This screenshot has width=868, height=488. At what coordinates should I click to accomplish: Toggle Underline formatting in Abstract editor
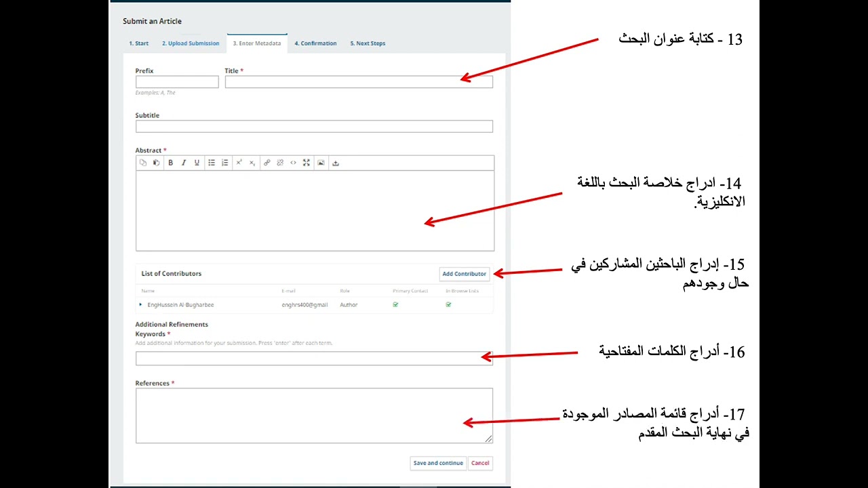[197, 163]
